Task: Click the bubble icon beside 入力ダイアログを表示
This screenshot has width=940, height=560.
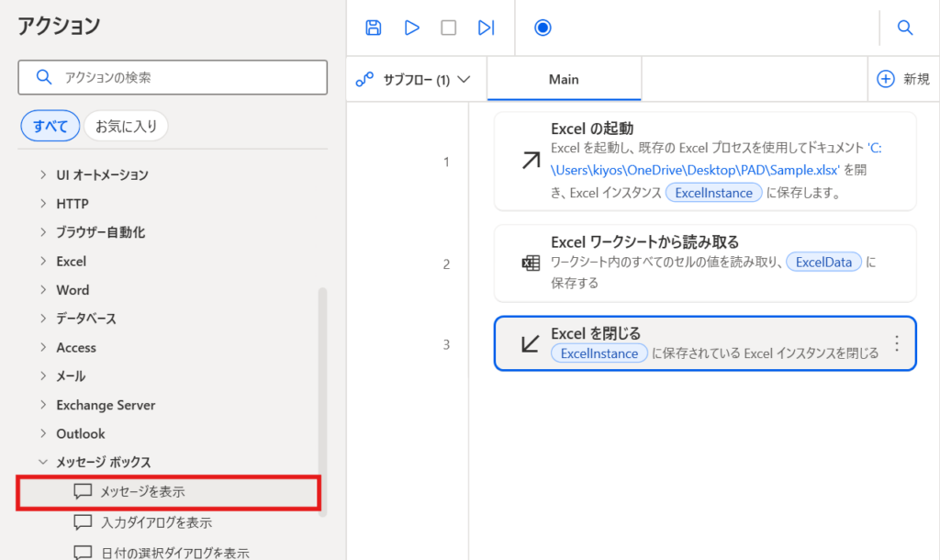Action: coord(83,522)
